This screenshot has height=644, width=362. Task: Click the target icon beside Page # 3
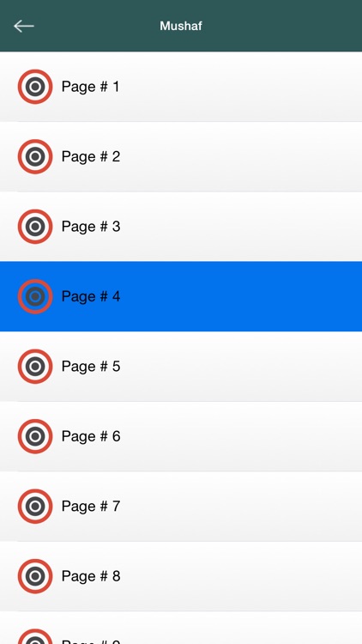point(35,227)
